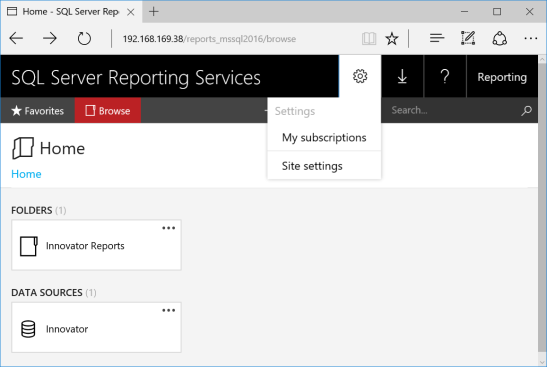Click the browser address bar URL
The width and height of the screenshot is (547, 367).
click(x=209, y=39)
